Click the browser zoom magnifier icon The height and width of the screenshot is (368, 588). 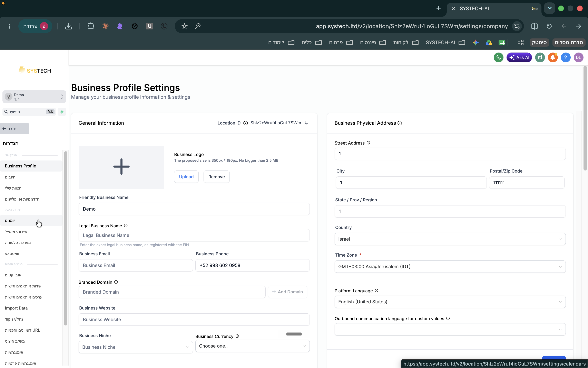pos(198,26)
